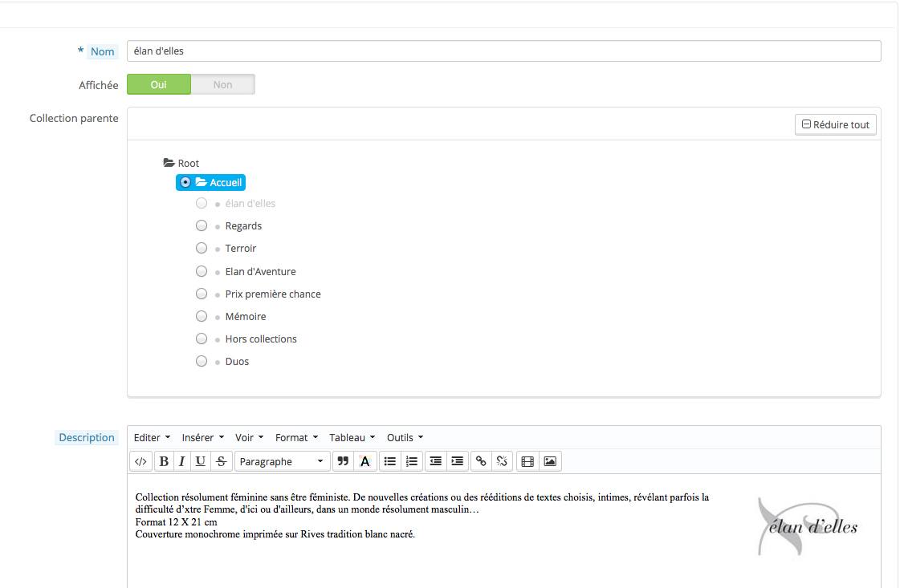This screenshot has height=588, width=900.
Task: Click the Terroir collection label
Action: click(x=241, y=249)
